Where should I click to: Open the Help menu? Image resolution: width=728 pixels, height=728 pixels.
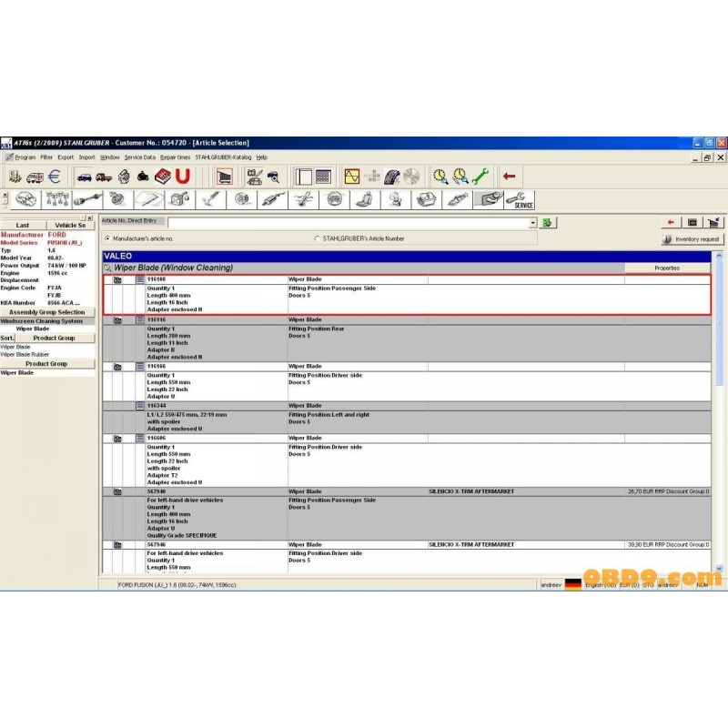coord(261,157)
